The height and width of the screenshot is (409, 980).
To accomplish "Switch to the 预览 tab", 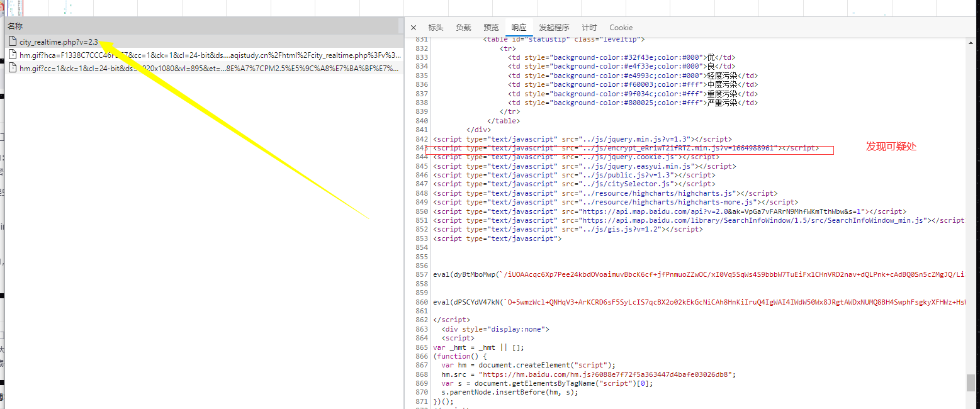I will [491, 28].
